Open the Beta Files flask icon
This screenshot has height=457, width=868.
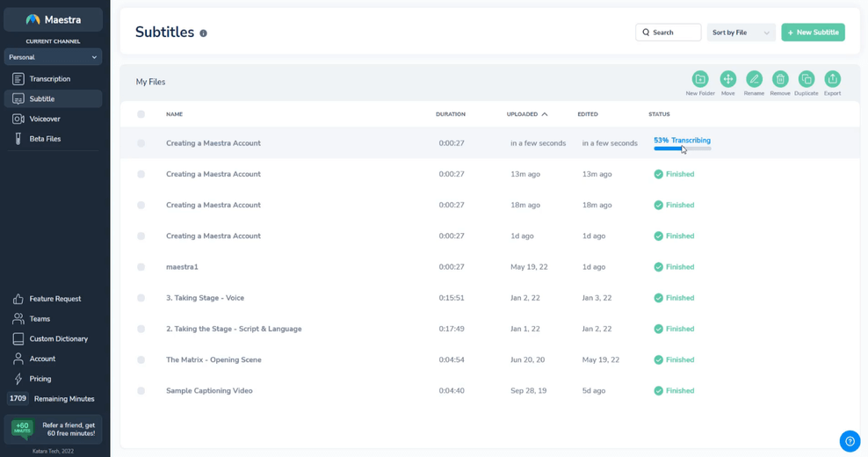18,139
